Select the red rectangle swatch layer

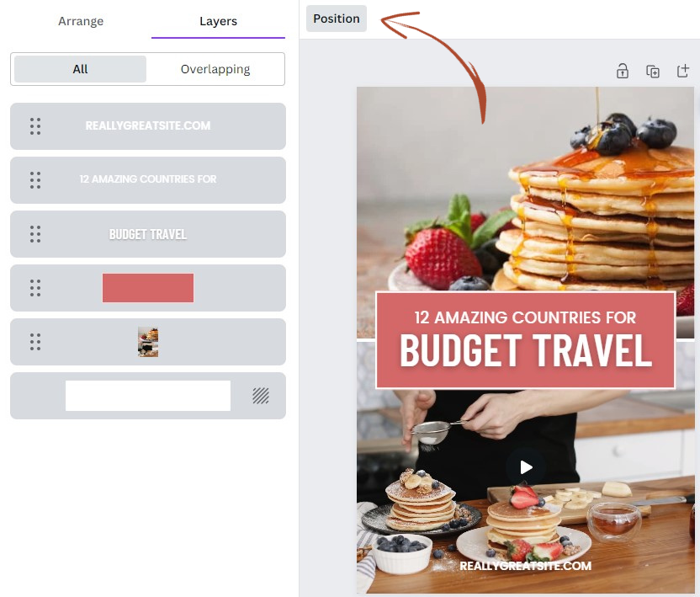coord(148,288)
